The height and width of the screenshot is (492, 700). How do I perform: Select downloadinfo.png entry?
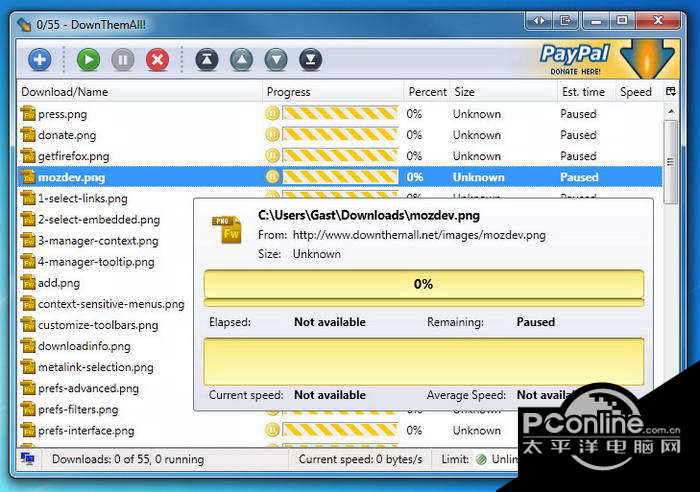(x=84, y=346)
